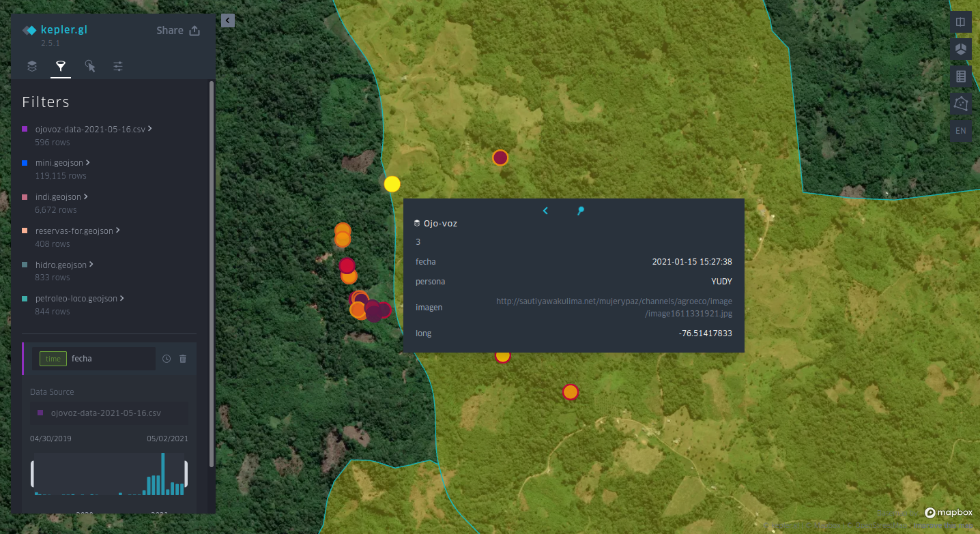Screen dimensions: 980x534
Task: Click the persona value YUDY
Action: tap(721, 282)
